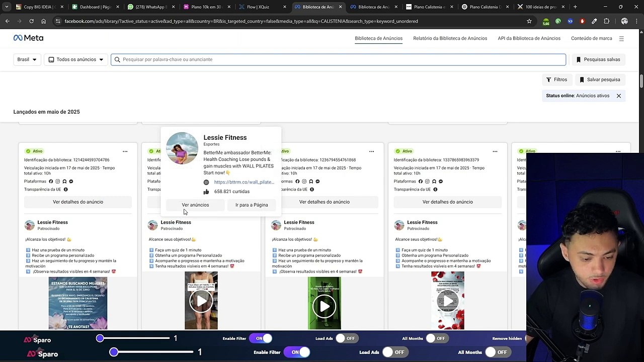Click the upper Sparo slider handle

(100, 338)
